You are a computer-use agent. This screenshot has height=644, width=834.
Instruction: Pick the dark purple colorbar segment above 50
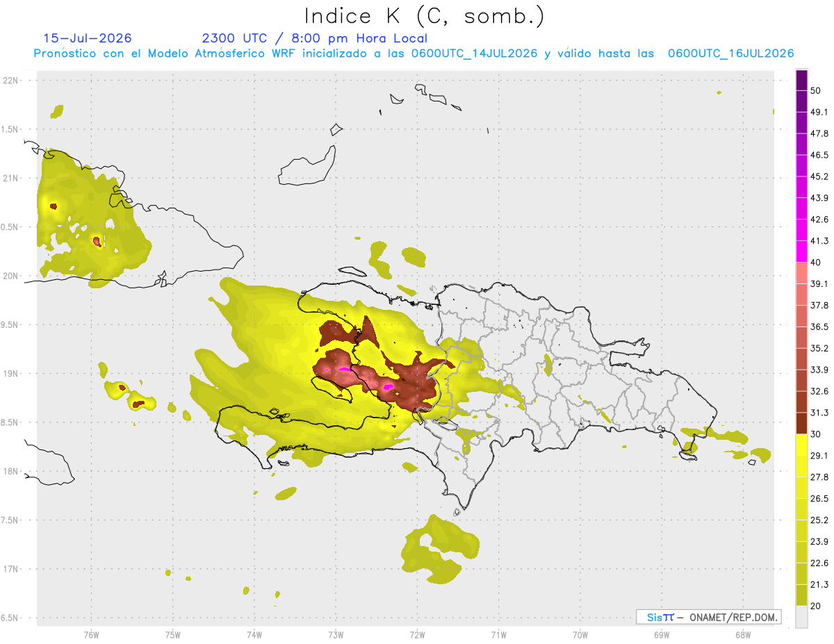point(801,80)
